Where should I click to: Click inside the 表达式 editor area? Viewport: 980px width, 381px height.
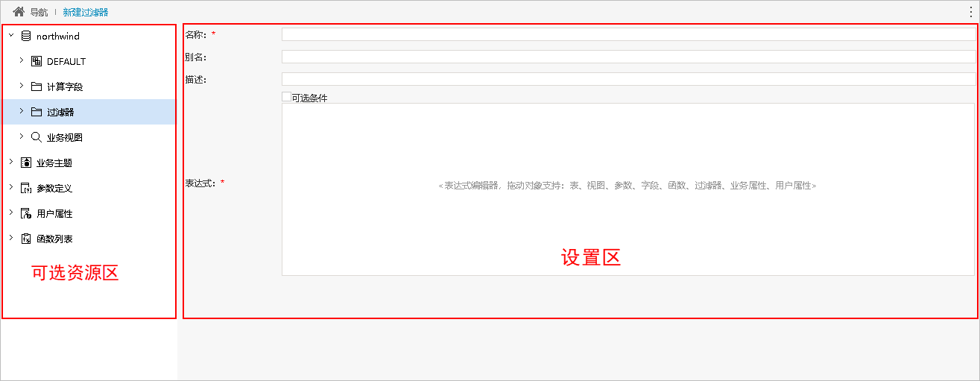[628, 189]
